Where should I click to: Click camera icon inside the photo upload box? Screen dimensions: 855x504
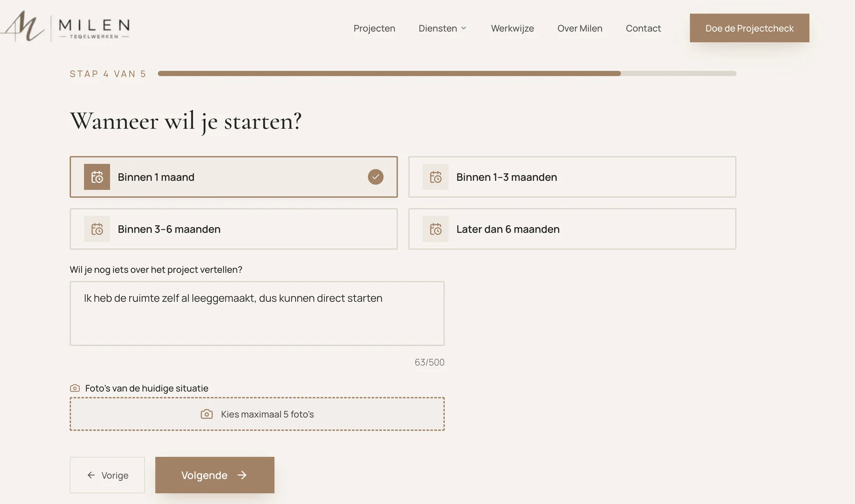coord(207,414)
